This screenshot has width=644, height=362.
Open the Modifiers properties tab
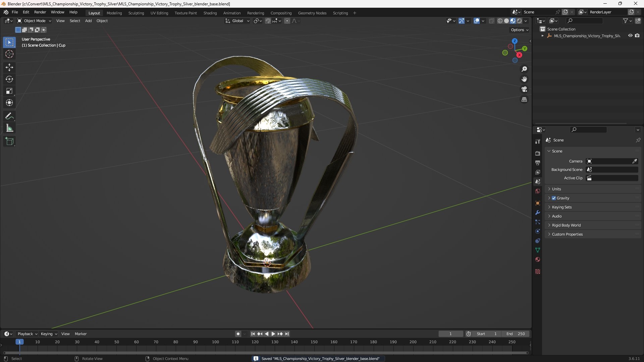(538, 213)
